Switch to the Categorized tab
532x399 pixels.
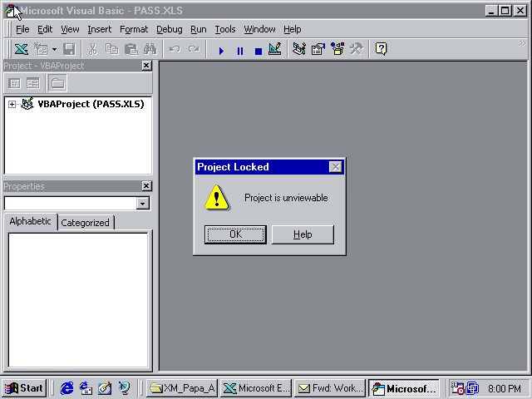click(x=85, y=223)
